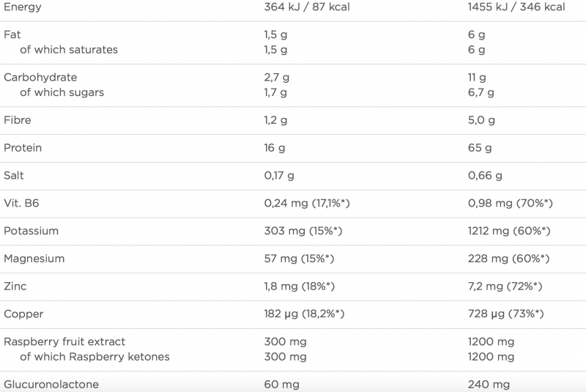Screen dimensions: 586x392
Task: Select the 728 µg (73%*) copper value
Action: [x=506, y=314]
